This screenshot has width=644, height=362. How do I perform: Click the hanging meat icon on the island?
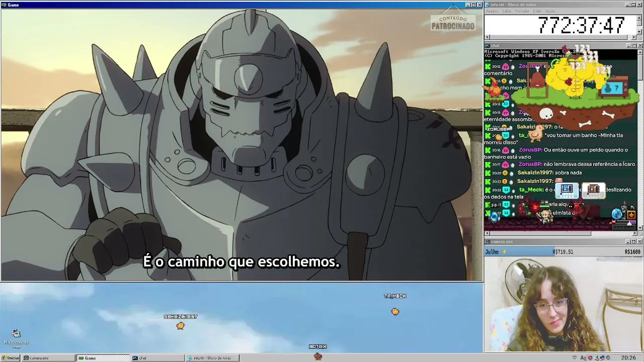point(537,78)
